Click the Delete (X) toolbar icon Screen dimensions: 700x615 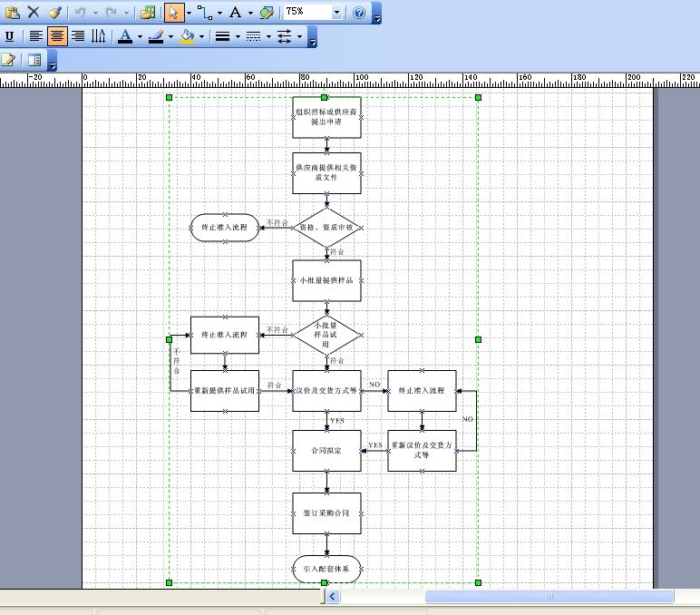tap(34, 12)
